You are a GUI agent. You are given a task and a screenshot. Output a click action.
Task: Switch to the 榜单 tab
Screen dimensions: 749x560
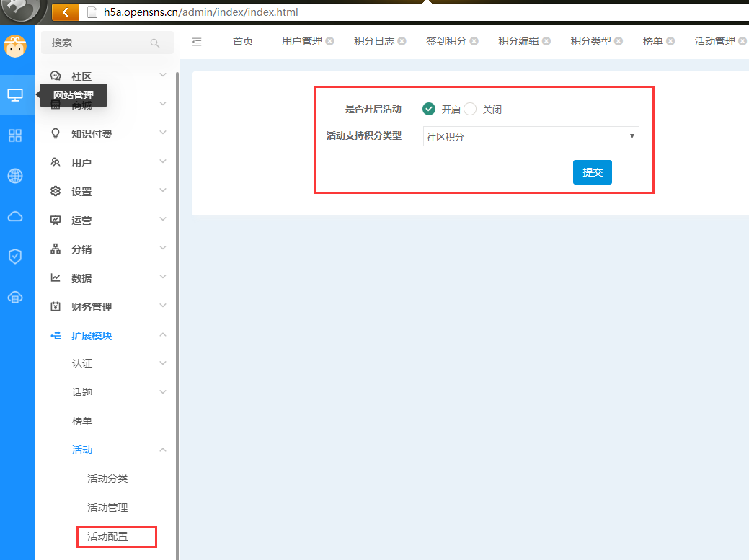(653, 41)
